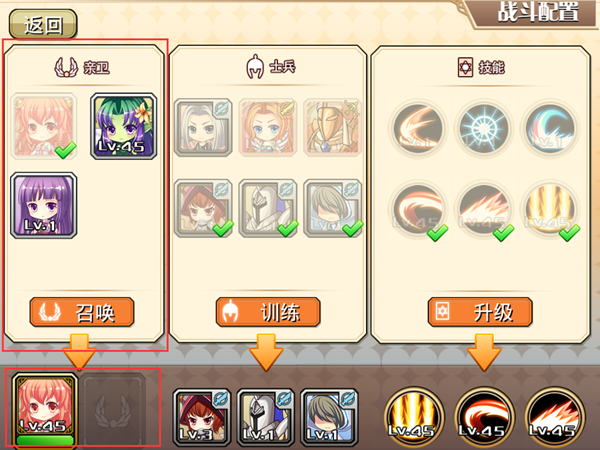600x450 pixels.
Task: Tap the empty guard slot in bottom bar
Action: click(114, 409)
